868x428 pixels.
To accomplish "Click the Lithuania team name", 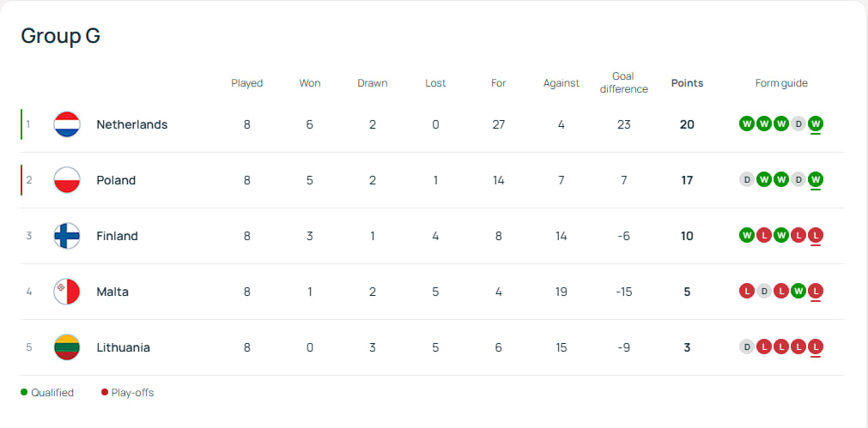I will (x=123, y=347).
